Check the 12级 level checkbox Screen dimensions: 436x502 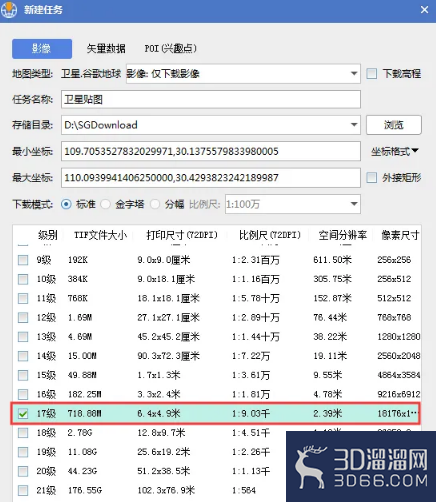[x=23, y=317]
